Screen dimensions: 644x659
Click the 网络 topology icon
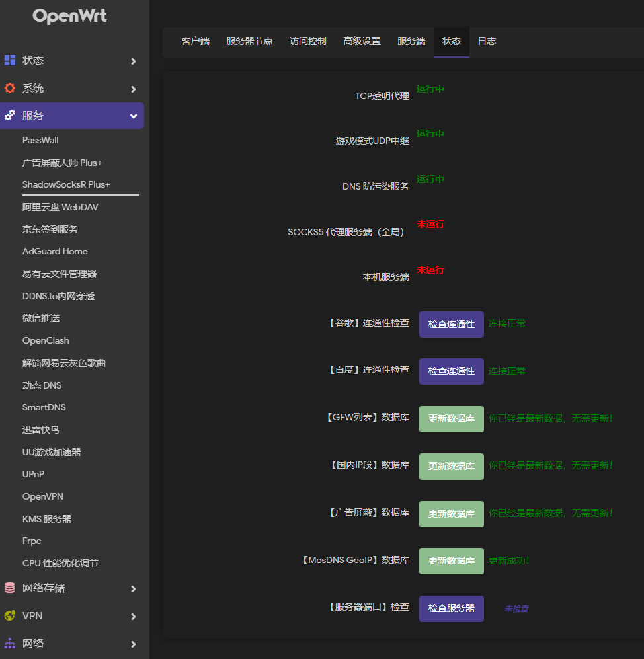point(10,643)
